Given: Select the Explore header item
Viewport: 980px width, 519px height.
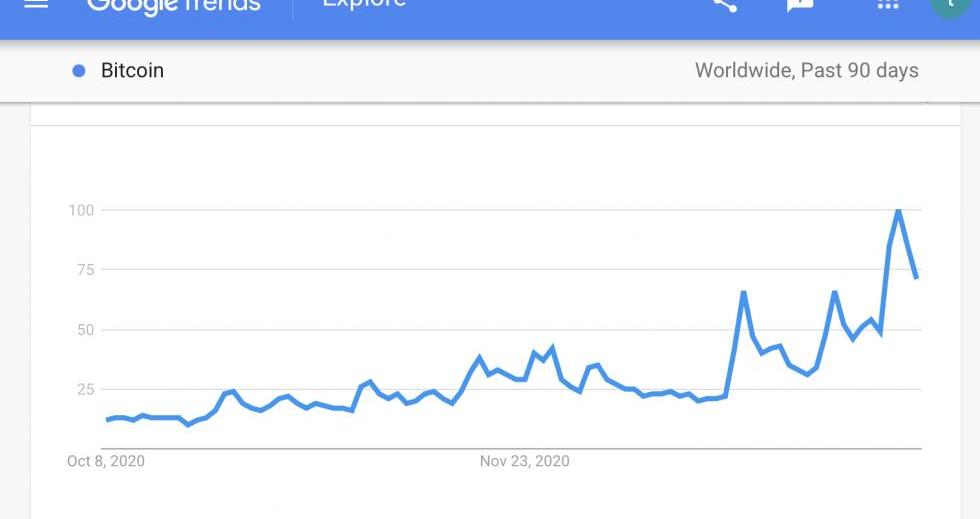Looking at the screenshot, I should [364, 4].
